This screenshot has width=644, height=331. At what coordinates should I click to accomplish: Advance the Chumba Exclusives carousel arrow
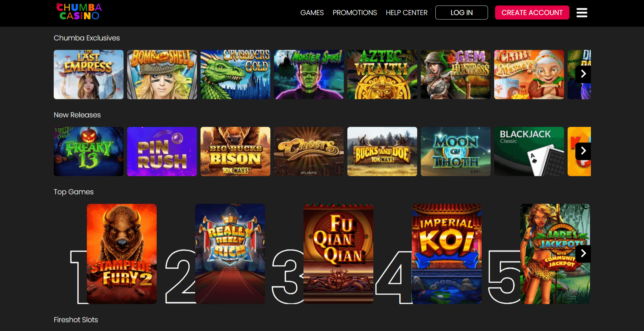coord(583,74)
